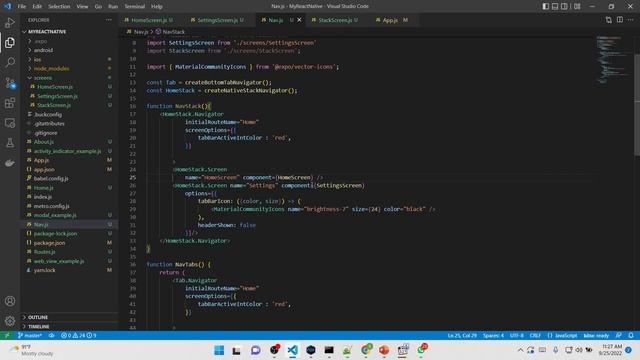Screen dimensions: 640x360
Task: Open the Extensions view
Action: tap(10, 103)
